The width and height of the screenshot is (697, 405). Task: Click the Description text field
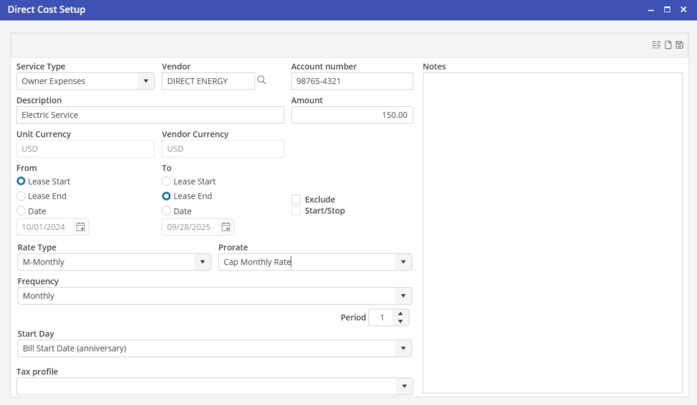tap(150, 115)
